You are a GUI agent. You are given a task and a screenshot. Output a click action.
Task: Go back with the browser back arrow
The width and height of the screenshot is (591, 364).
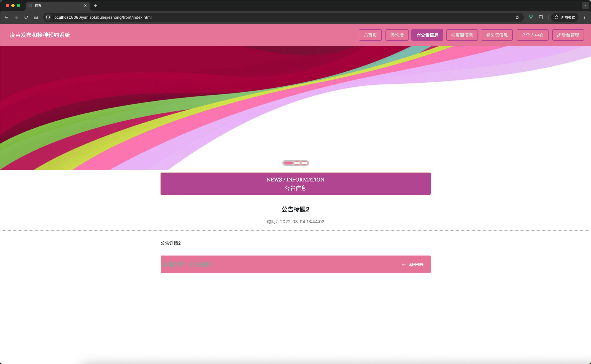tap(6, 17)
